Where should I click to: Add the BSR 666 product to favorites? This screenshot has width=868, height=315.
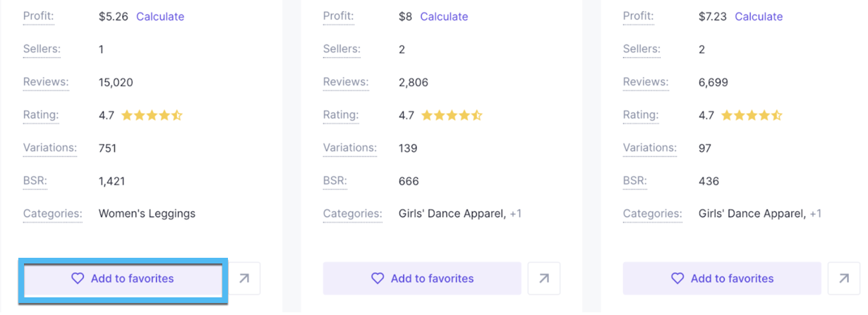pos(422,278)
